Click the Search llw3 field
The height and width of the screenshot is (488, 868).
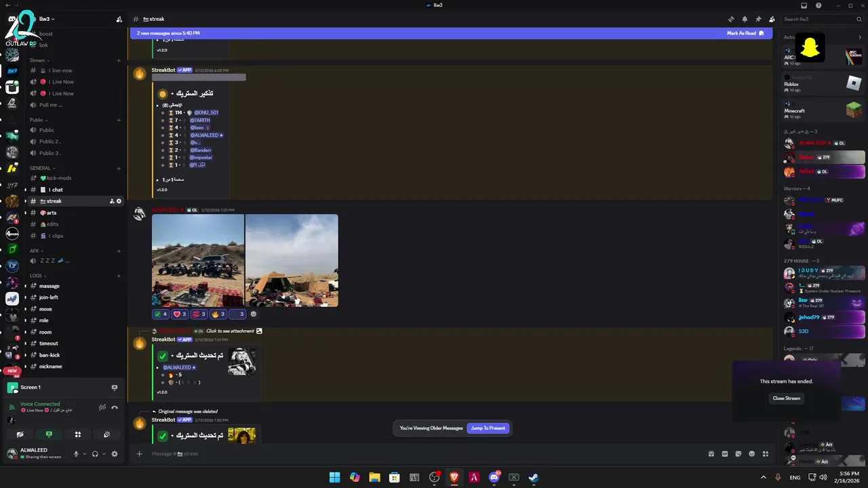(821, 19)
